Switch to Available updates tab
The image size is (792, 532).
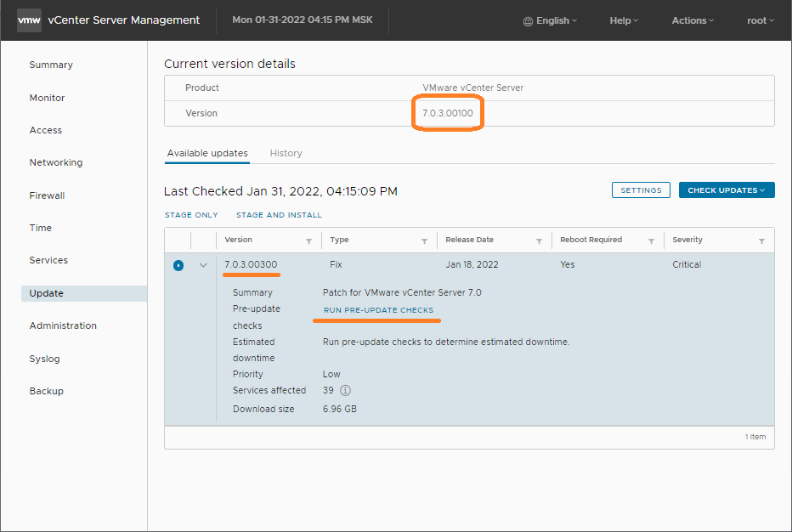[x=207, y=153]
